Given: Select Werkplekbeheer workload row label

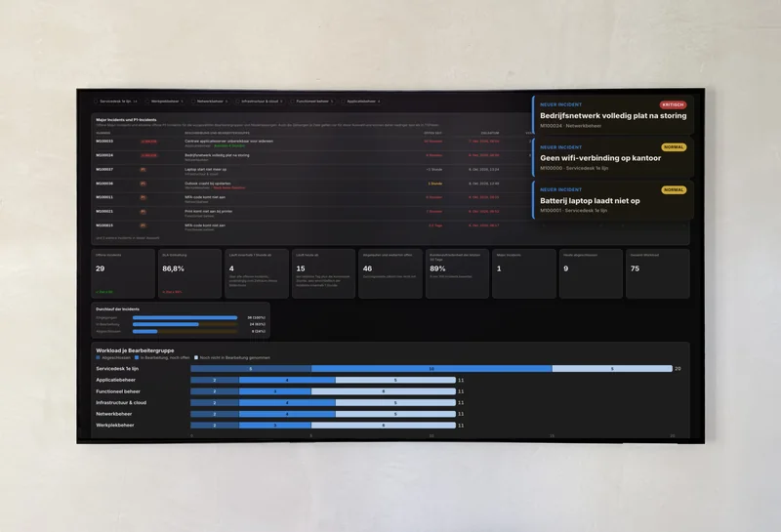Looking at the screenshot, I should click(115, 425).
